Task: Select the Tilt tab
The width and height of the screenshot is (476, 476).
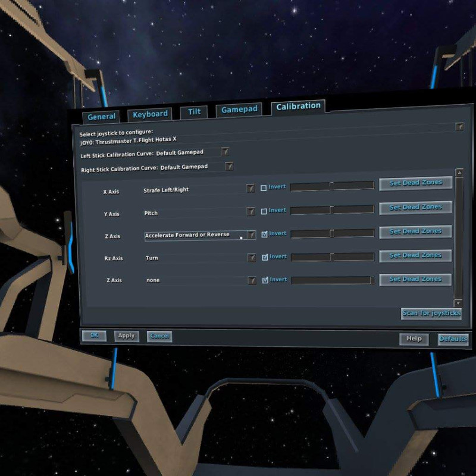Action: point(194,112)
